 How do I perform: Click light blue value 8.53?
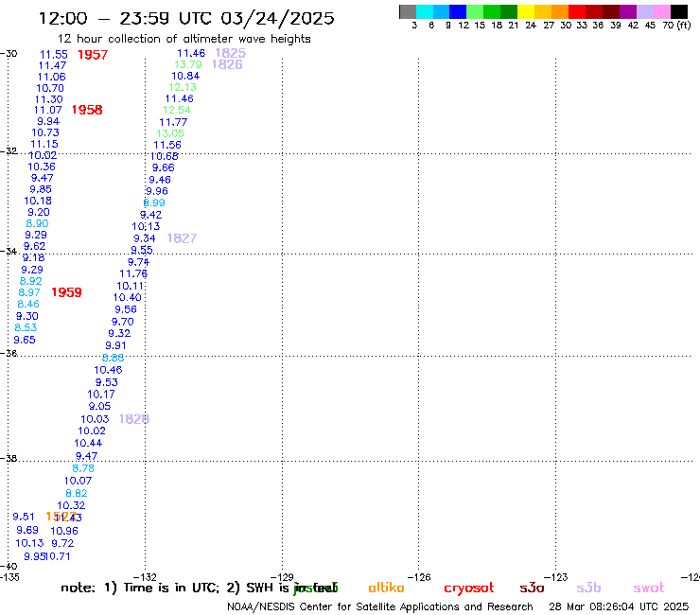click(26, 327)
